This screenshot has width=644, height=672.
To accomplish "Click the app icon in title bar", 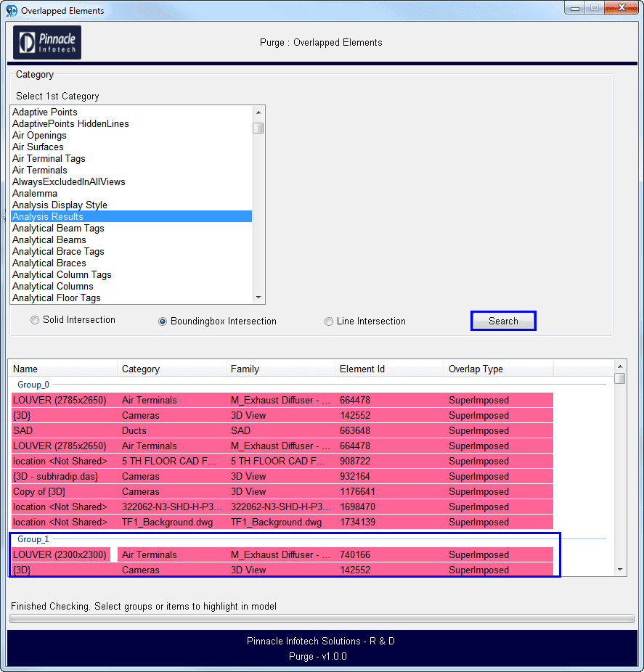I will pyautogui.click(x=12, y=11).
